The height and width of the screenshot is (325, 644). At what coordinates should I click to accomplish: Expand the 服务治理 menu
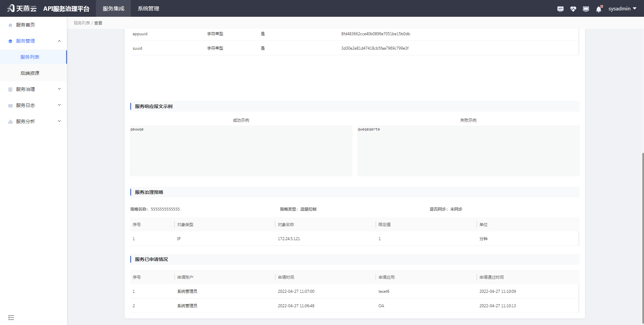(34, 89)
